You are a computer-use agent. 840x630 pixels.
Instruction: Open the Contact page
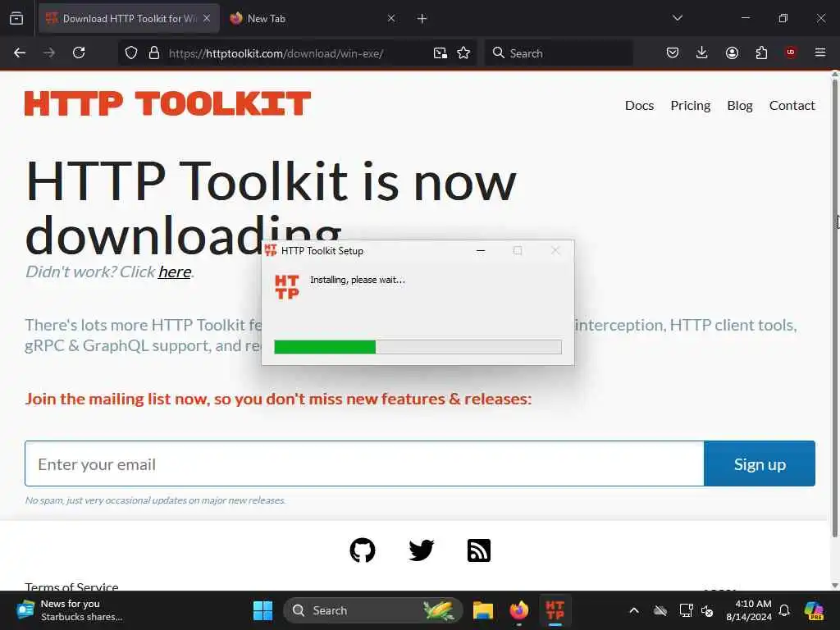pyautogui.click(x=792, y=106)
